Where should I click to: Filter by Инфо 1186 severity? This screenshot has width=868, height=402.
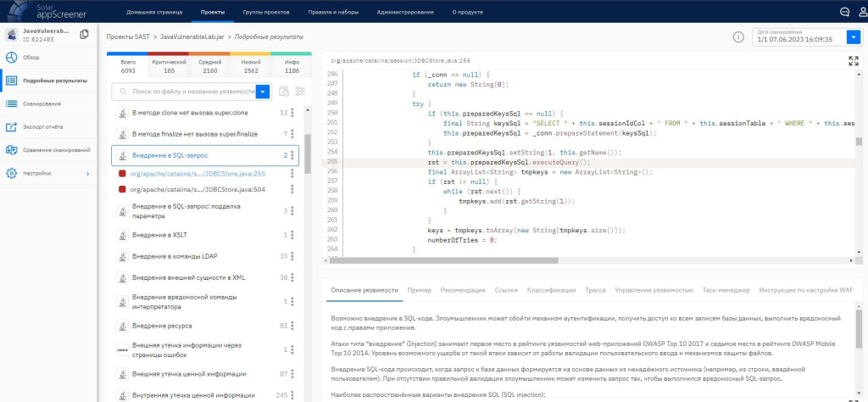(292, 66)
